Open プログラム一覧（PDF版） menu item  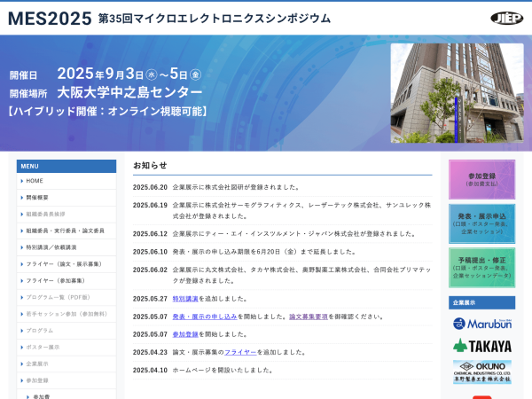(x=66, y=297)
